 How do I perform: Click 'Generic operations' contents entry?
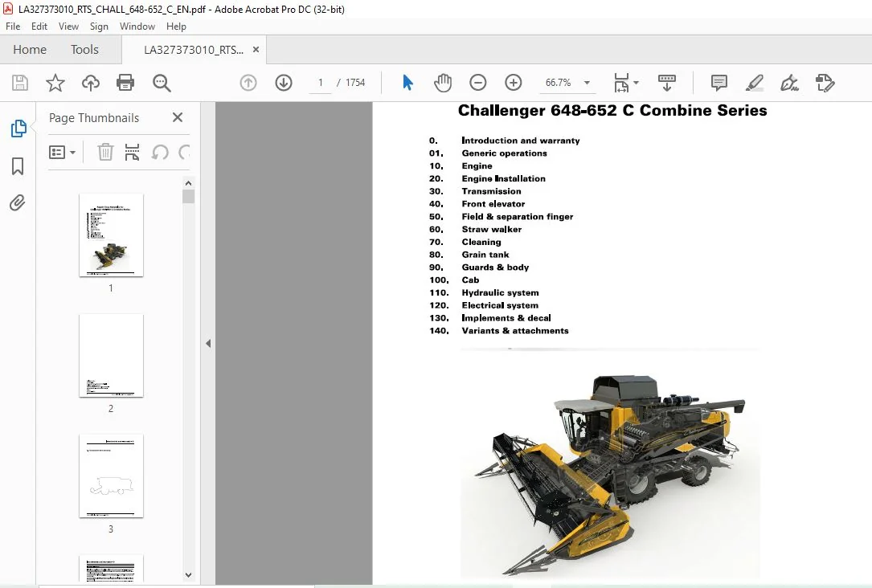[505, 153]
